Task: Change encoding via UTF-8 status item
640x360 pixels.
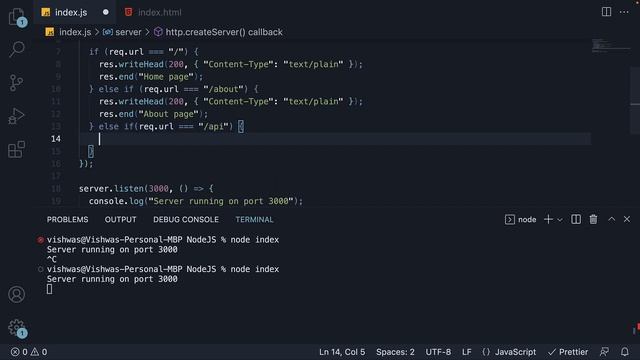Action: click(x=438, y=352)
